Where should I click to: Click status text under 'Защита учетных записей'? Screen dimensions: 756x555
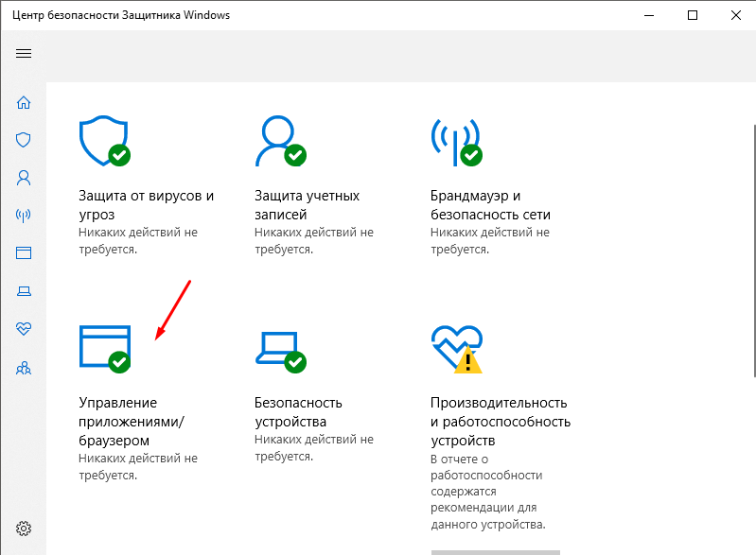tap(314, 241)
